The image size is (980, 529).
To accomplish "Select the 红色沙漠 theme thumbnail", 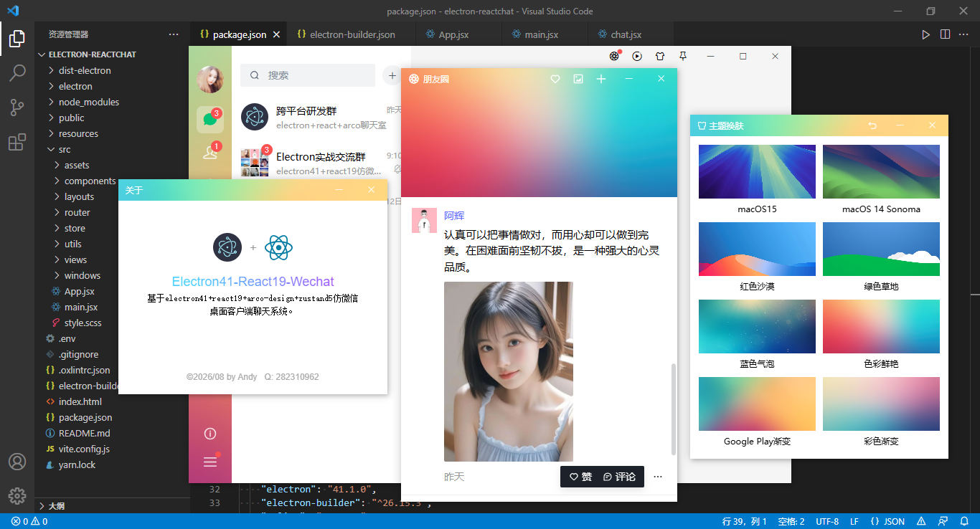I will (x=757, y=249).
